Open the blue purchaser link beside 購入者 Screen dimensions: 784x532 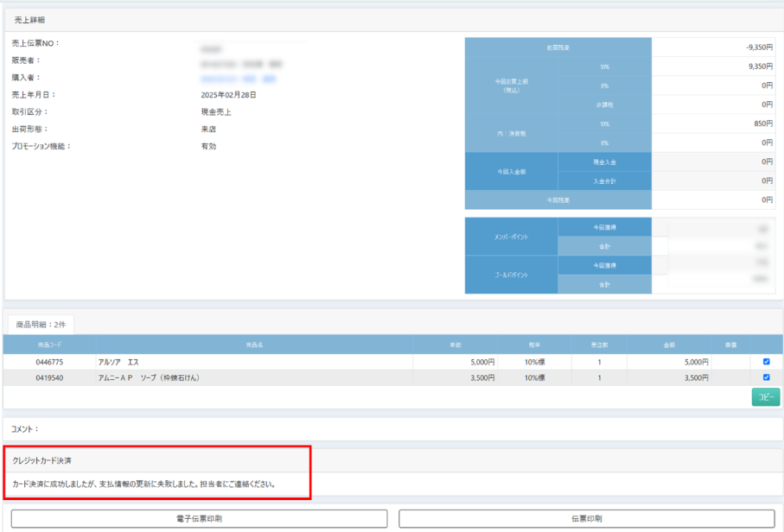click(x=239, y=79)
